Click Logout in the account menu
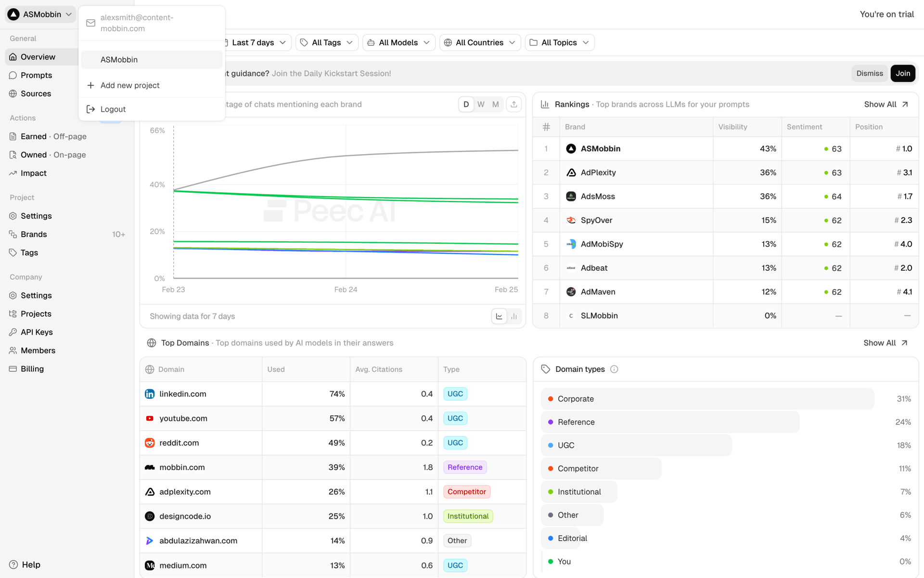Viewport: 924px width, 578px height. point(152,109)
